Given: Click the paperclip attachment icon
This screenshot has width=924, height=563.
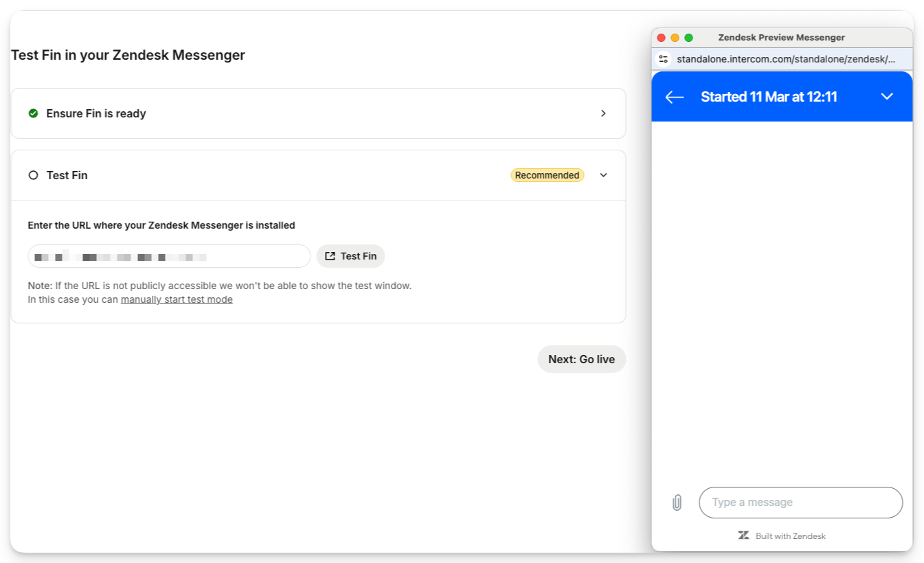Looking at the screenshot, I should 677,503.
